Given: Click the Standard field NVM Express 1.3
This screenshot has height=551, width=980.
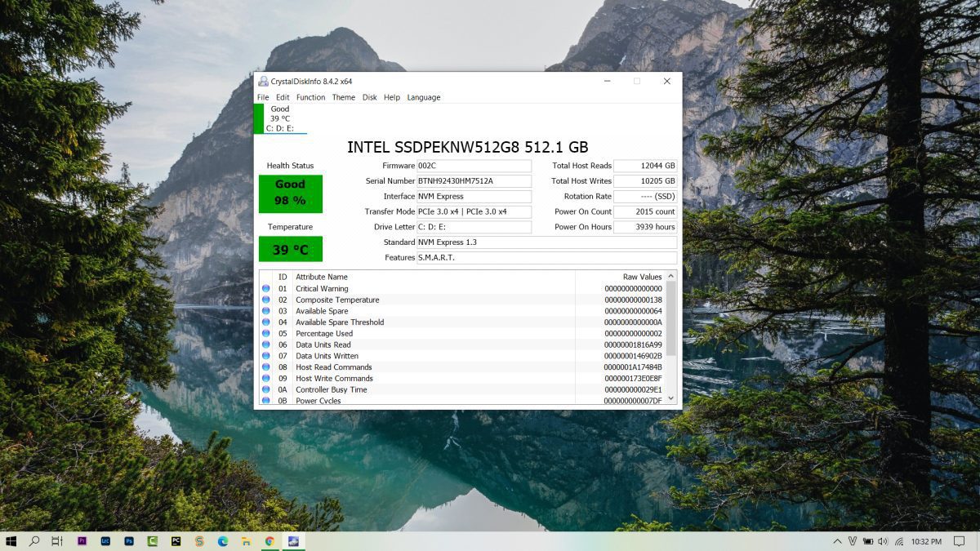Looking at the screenshot, I should pos(546,242).
